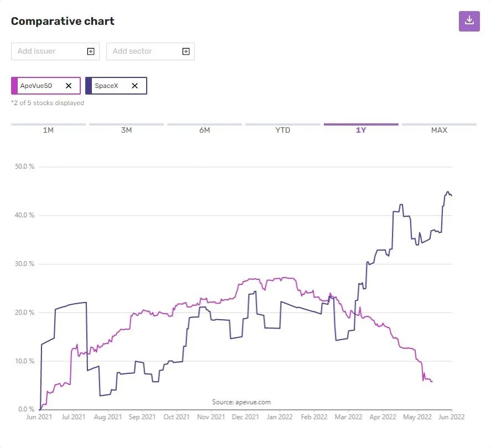Click the ApeVue50 magenta color swatch
Image resolution: width=491 pixels, height=448 pixels.
pos(14,86)
